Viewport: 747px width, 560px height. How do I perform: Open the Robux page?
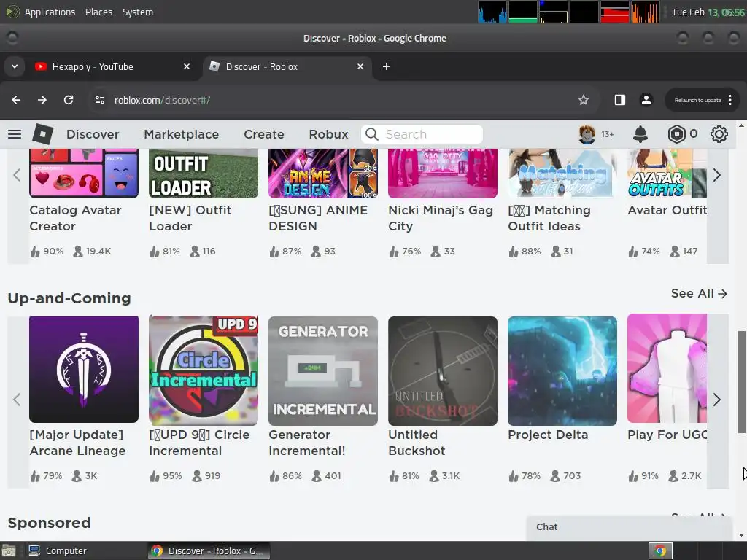(x=329, y=134)
